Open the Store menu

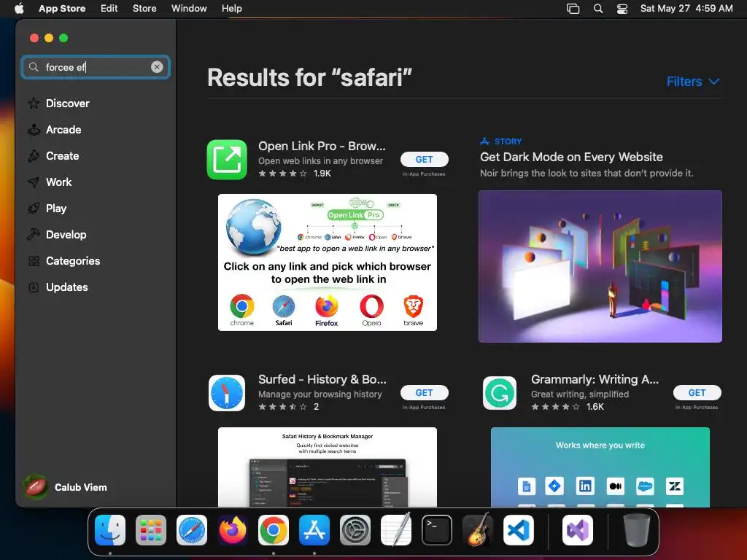coord(144,8)
